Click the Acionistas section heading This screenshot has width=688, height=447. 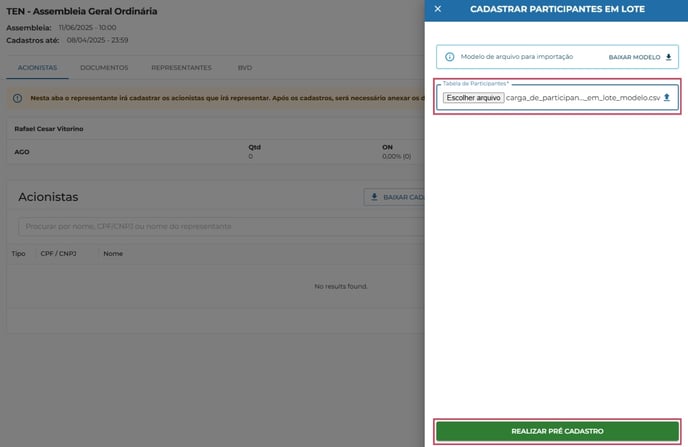pos(48,197)
